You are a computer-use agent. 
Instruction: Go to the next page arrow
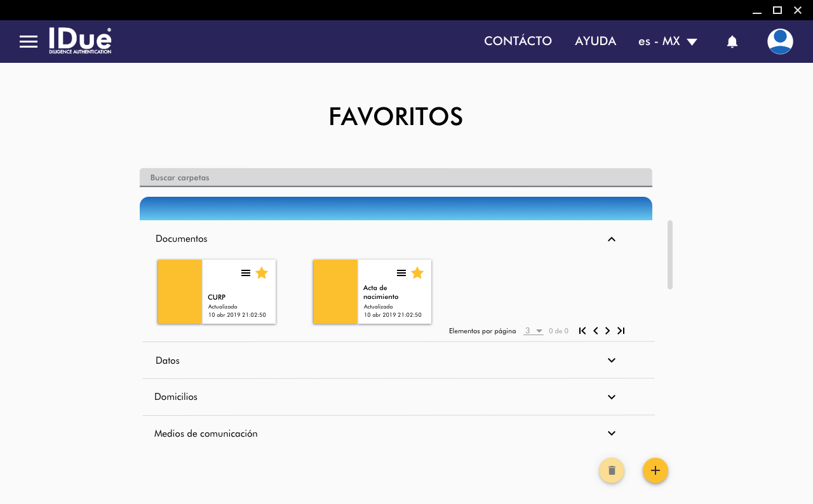[x=608, y=331]
